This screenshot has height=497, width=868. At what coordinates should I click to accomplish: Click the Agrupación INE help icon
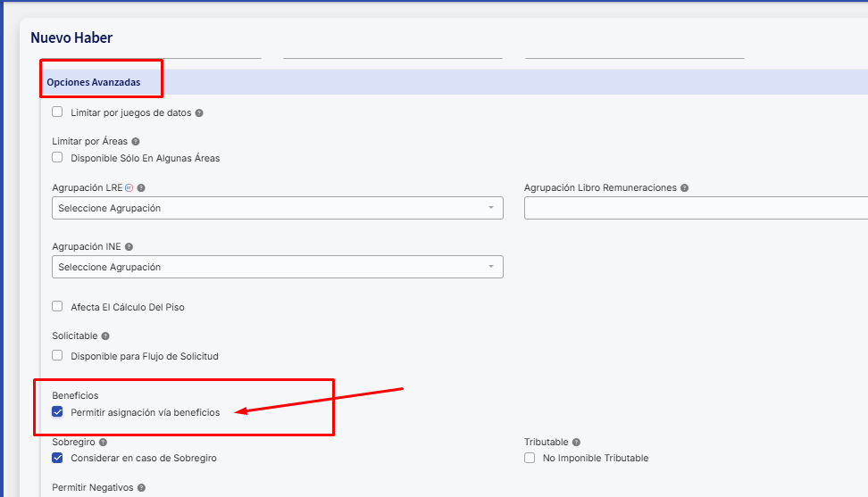point(129,247)
